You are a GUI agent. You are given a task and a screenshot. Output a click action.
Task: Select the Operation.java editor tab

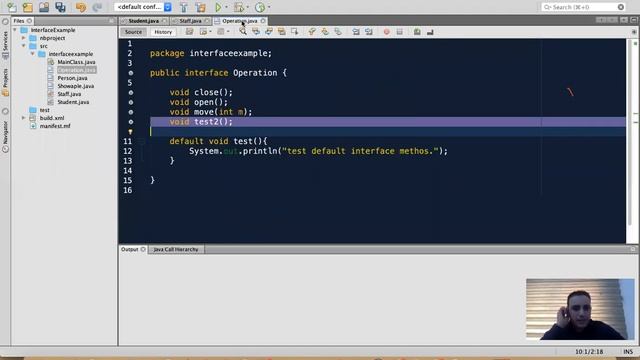(240, 20)
